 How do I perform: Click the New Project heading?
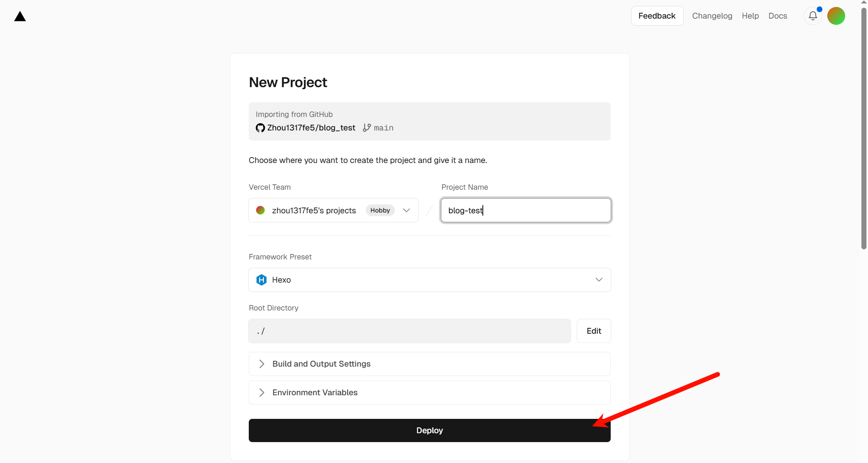pyautogui.click(x=288, y=82)
